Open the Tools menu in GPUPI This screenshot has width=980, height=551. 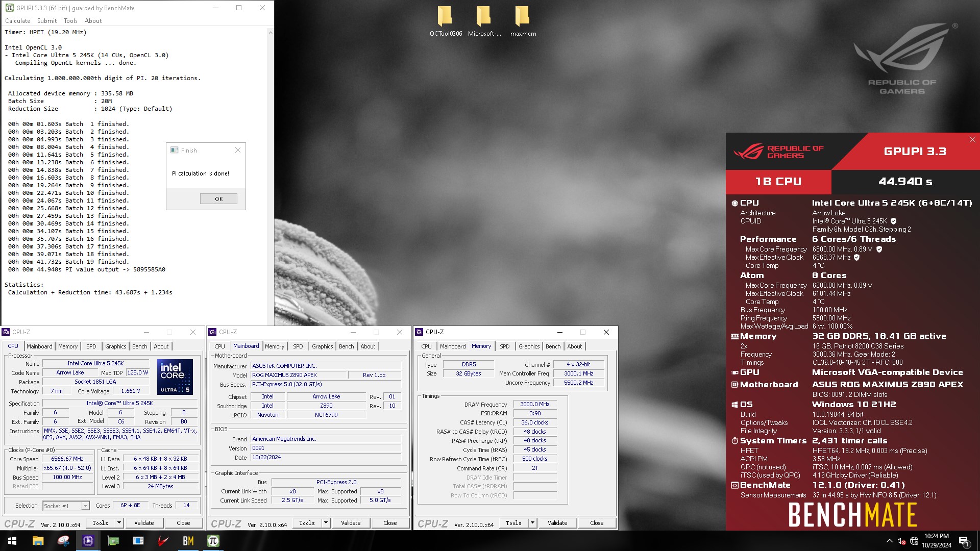70,21
